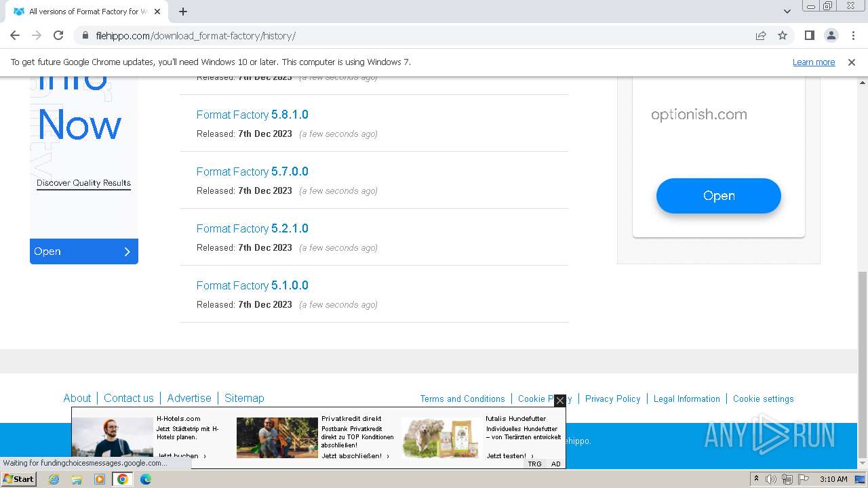868x488 pixels.
Task: Launch Internet Explorer from taskbar
Action: pyautogui.click(x=54, y=479)
